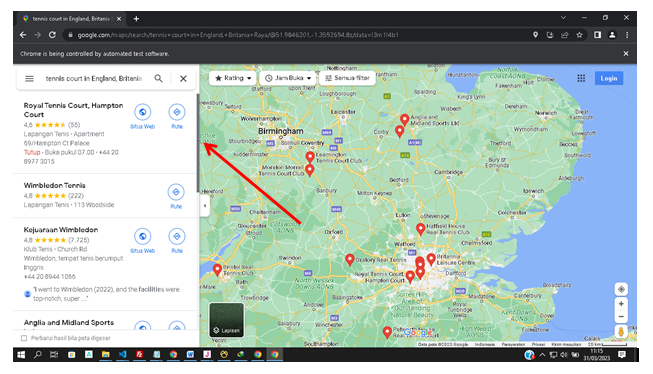Click the Street View pegman icon

(621, 332)
